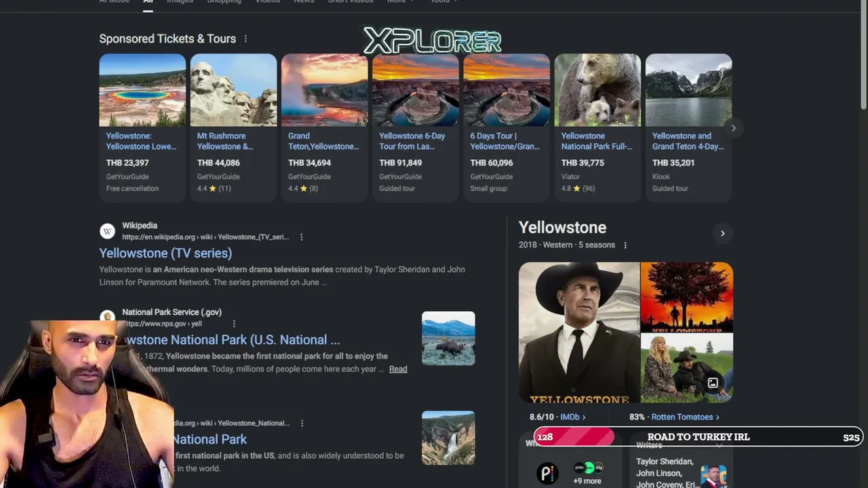Click the cluster of streaming icons above +9 more
This screenshot has height=488, width=868.
[587, 468]
